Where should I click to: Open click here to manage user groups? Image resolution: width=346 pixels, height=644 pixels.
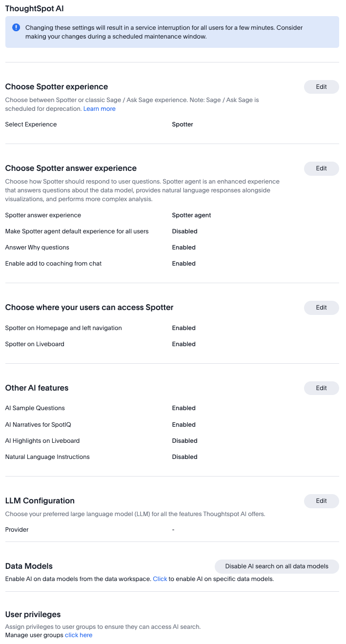[79, 635]
